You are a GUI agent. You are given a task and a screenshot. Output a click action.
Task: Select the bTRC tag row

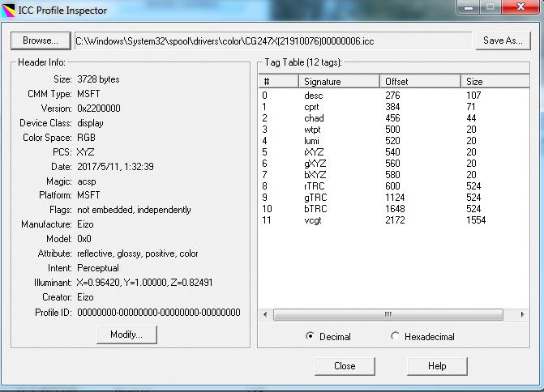point(394,209)
